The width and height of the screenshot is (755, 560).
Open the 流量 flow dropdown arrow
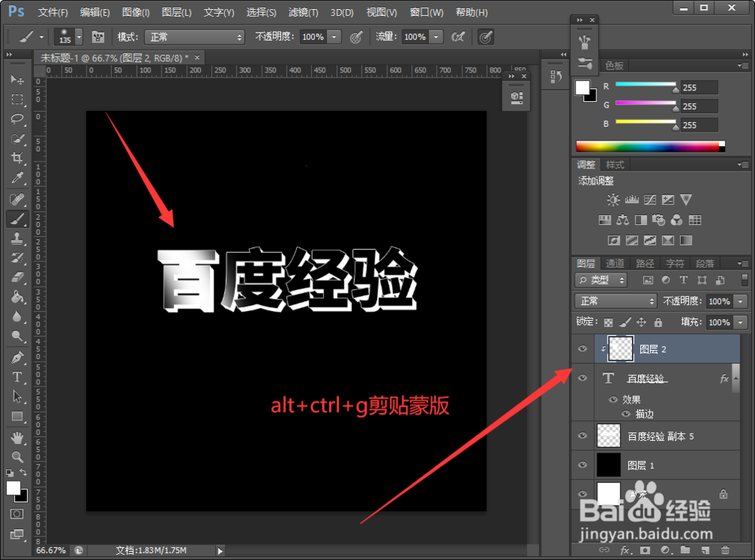(436, 37)
